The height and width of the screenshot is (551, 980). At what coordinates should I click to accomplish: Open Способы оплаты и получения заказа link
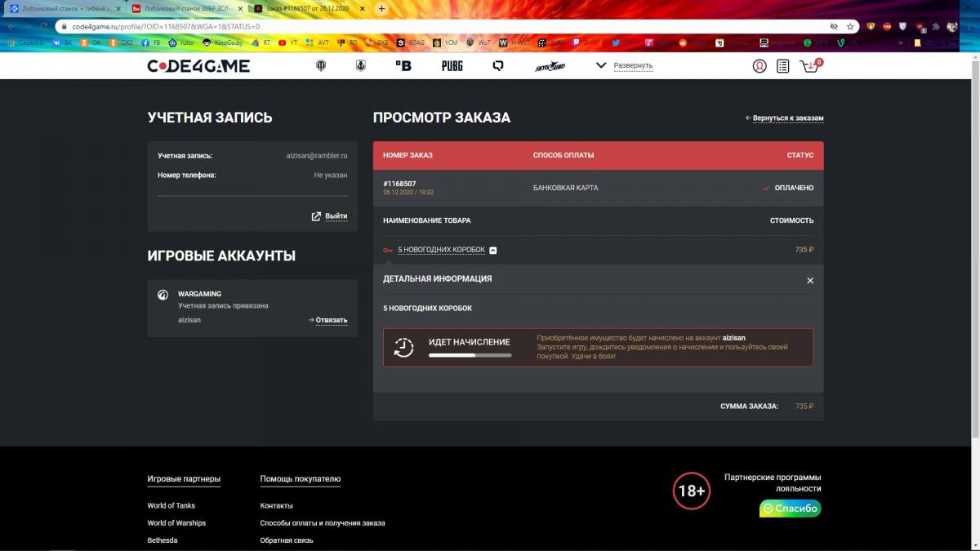pyautogui.click(x=323, y=522)
